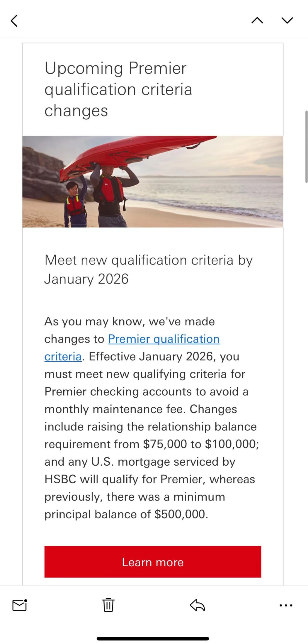Mark message unread with envelope icon

pyautogui.click(x=20, y=605)
